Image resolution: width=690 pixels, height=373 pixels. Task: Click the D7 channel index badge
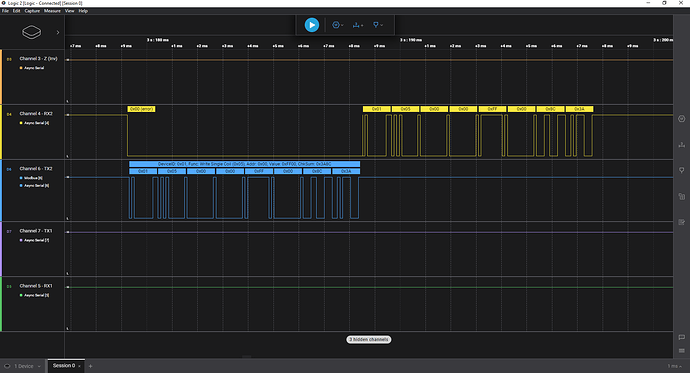point(9,231)
